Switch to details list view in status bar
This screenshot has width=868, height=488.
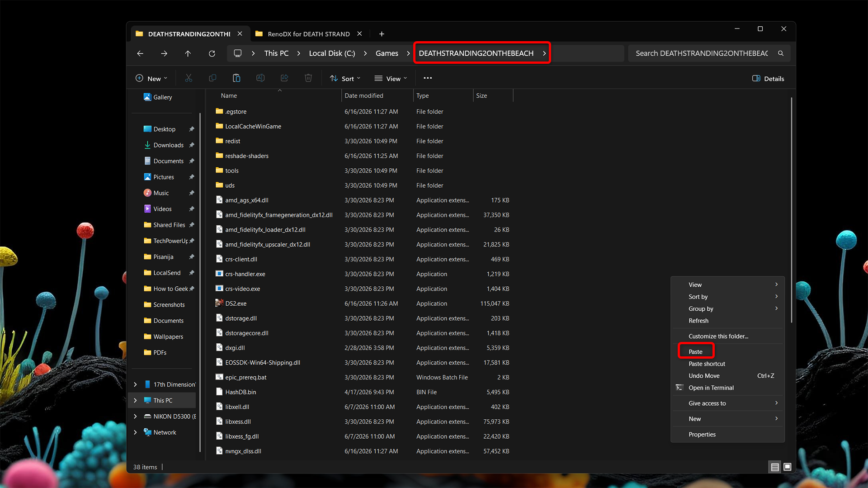pos(775,467)
